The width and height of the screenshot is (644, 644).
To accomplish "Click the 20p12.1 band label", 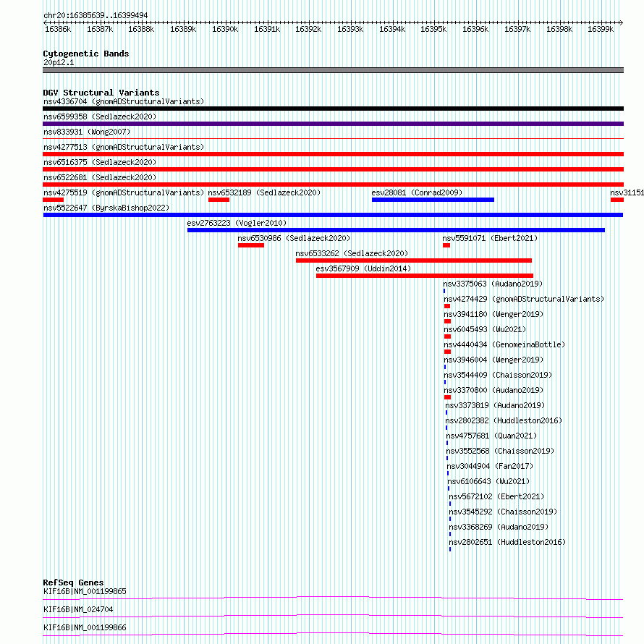I will [59, 62].
